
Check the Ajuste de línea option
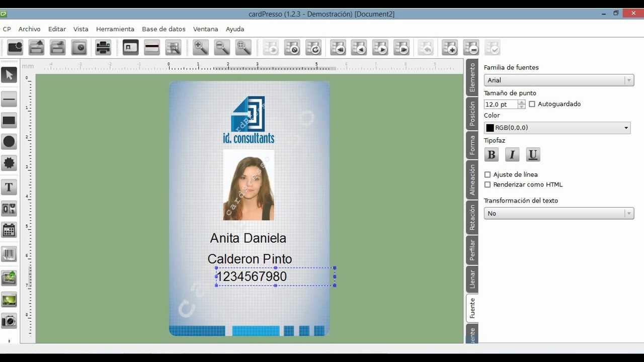[487, 174]
